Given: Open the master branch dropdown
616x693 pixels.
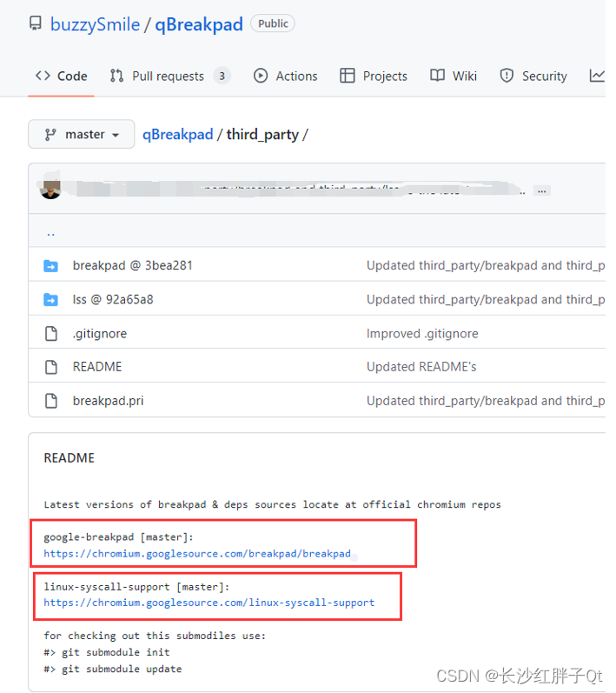Looking at the screenshot, I should click(82, 134).
